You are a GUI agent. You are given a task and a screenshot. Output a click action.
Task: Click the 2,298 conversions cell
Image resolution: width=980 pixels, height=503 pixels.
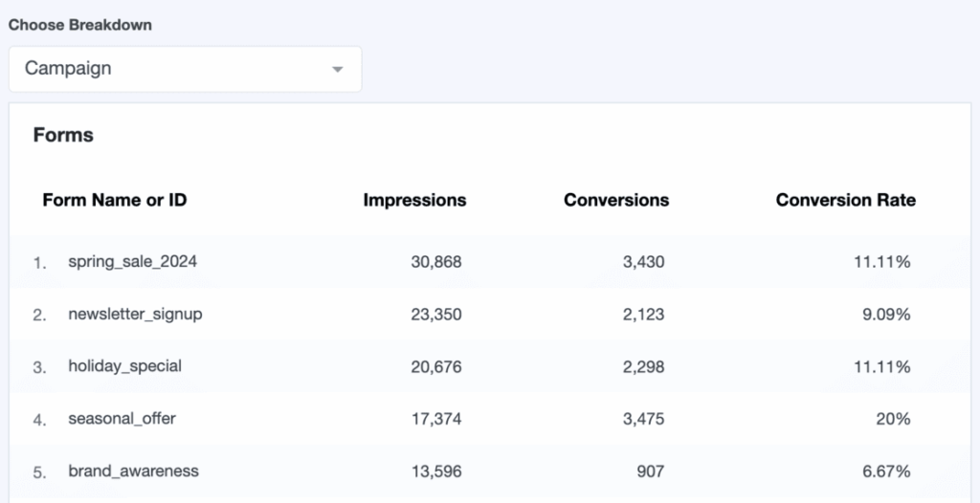click(x=643, y=366)
